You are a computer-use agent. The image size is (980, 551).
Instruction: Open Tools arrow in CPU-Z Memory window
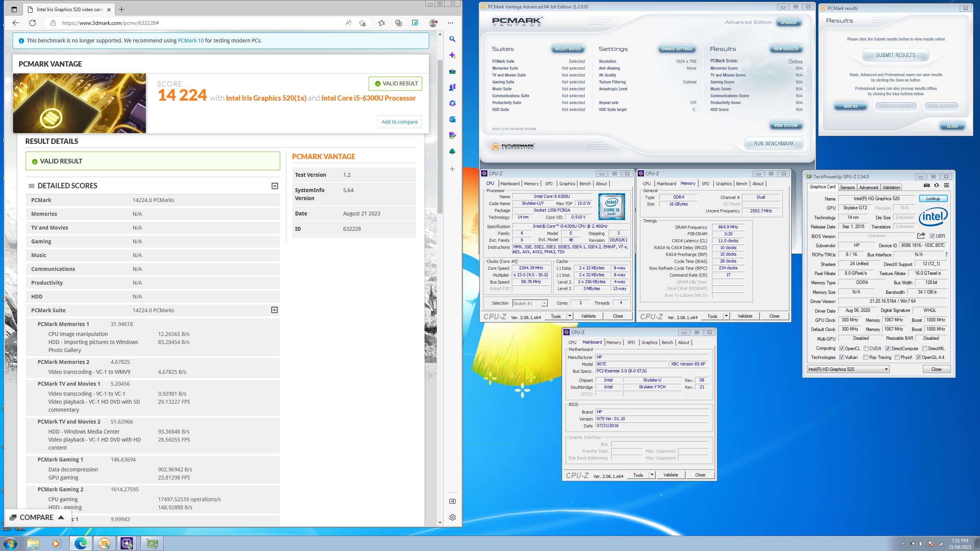(726, 316)
